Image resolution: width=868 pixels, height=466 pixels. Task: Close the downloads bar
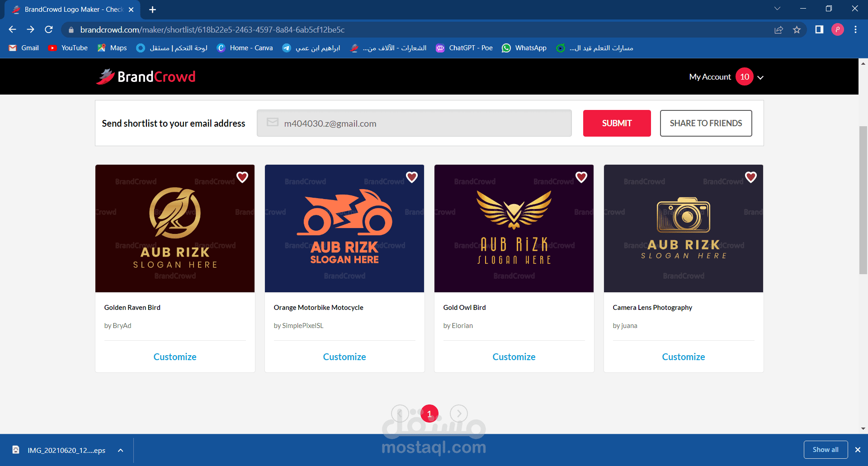point(858,450)
